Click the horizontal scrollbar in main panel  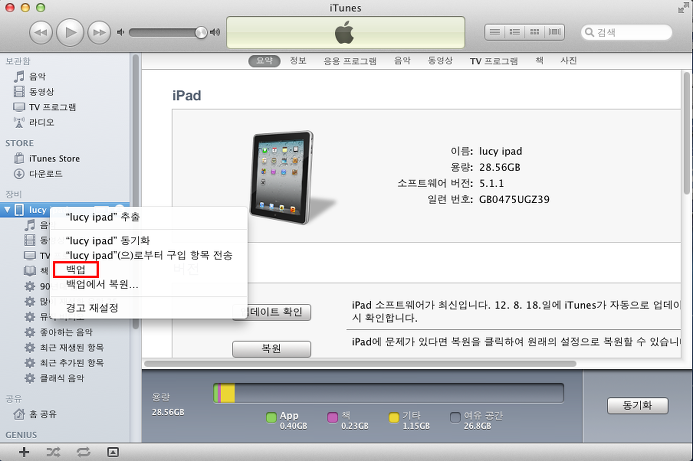coord(360,364)
